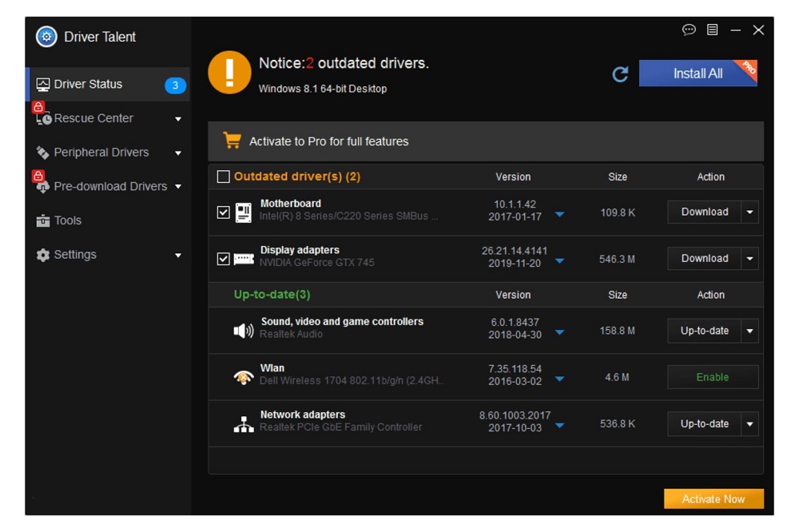799x532 pixels.
Task: Open Tools menu item
Action: (108, 220)
